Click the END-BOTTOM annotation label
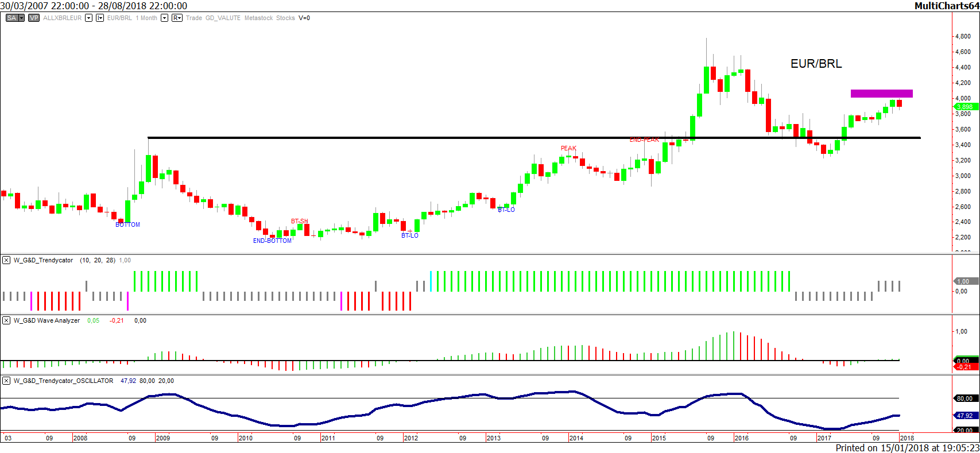Image resolution: width=980 pixels, height=453 pixels. 272,241
